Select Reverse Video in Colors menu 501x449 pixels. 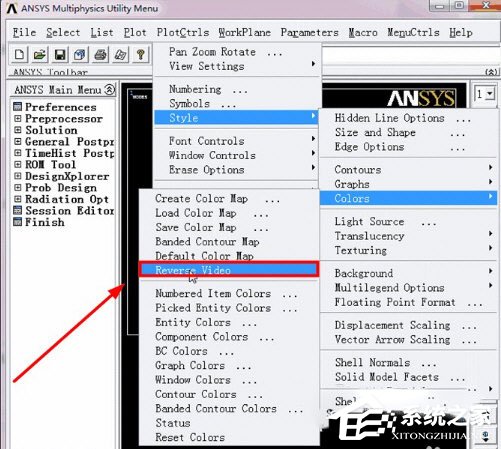229,270
